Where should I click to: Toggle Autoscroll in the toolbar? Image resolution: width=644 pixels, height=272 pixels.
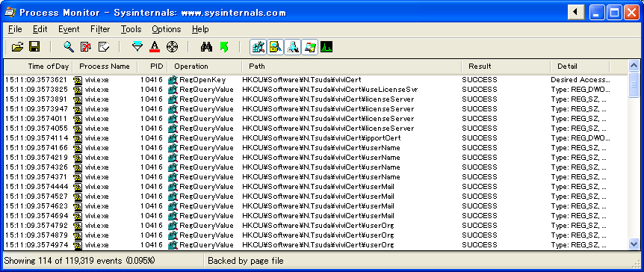86,47
